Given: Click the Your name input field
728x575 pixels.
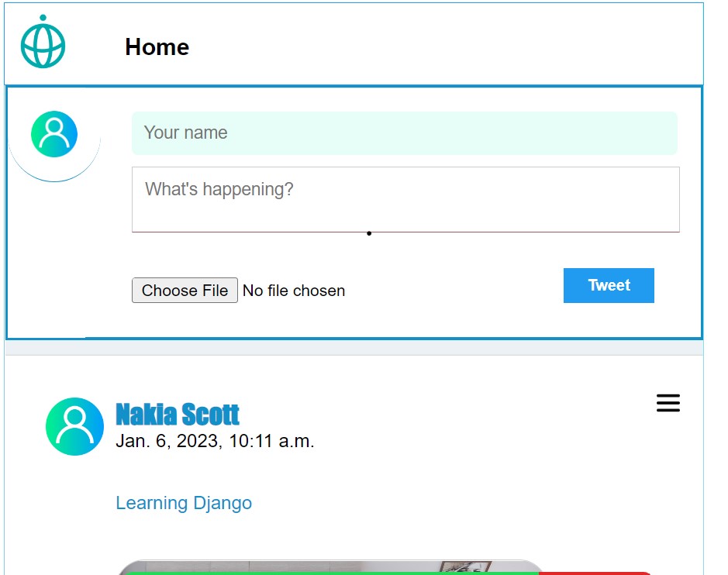Looking at the screenshot, I should pos(405,133).
